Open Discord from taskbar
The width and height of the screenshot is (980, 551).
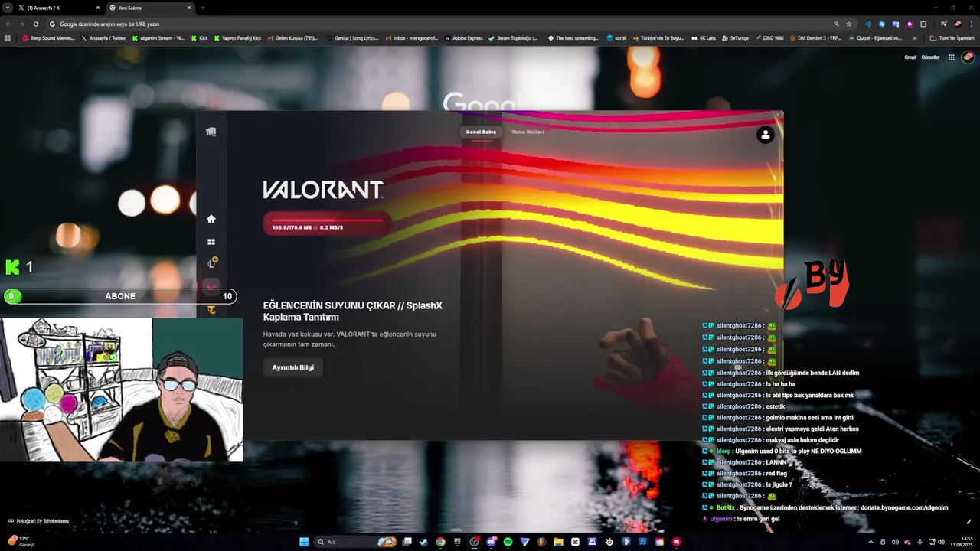(x=492, y=542)
